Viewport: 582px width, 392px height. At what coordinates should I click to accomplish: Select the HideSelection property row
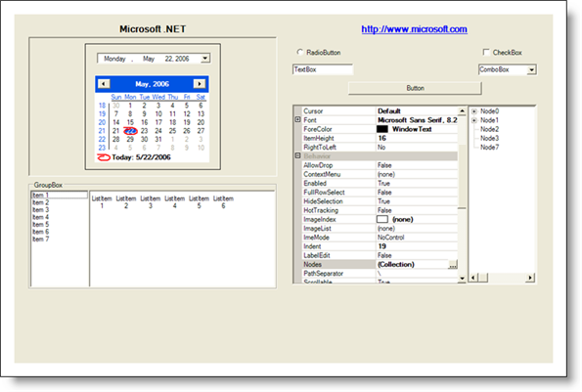coord(381,201)
